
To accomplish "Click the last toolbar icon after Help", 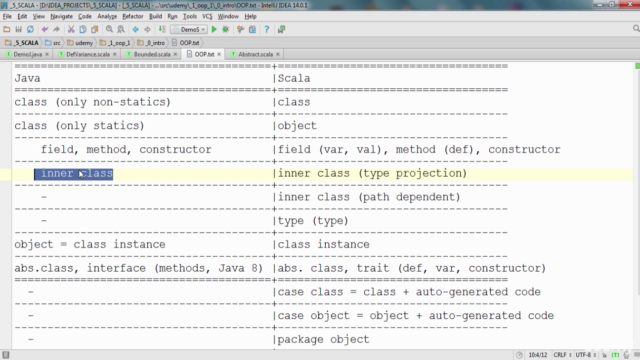I will coord(281,29).
